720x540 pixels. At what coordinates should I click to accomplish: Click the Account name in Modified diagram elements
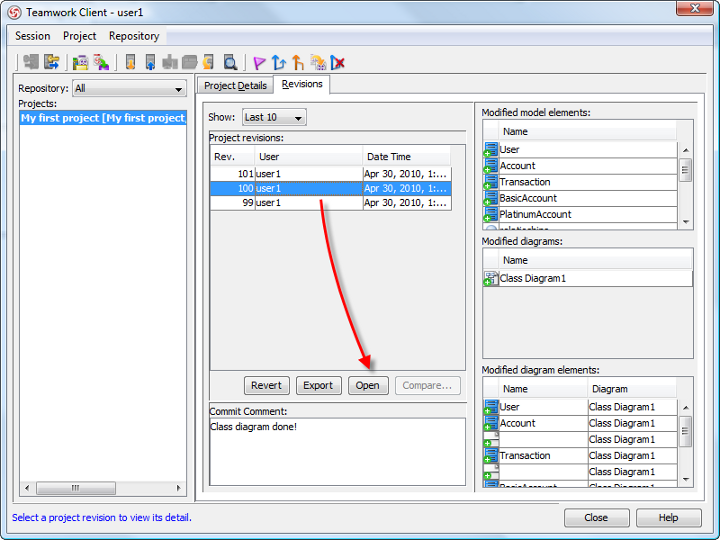point(518,423)
